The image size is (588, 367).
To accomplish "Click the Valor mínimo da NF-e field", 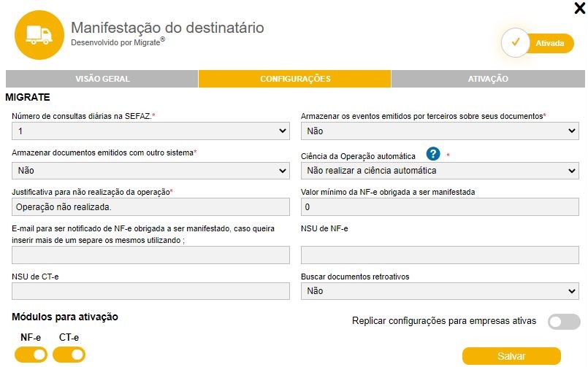I will [440, 207].
